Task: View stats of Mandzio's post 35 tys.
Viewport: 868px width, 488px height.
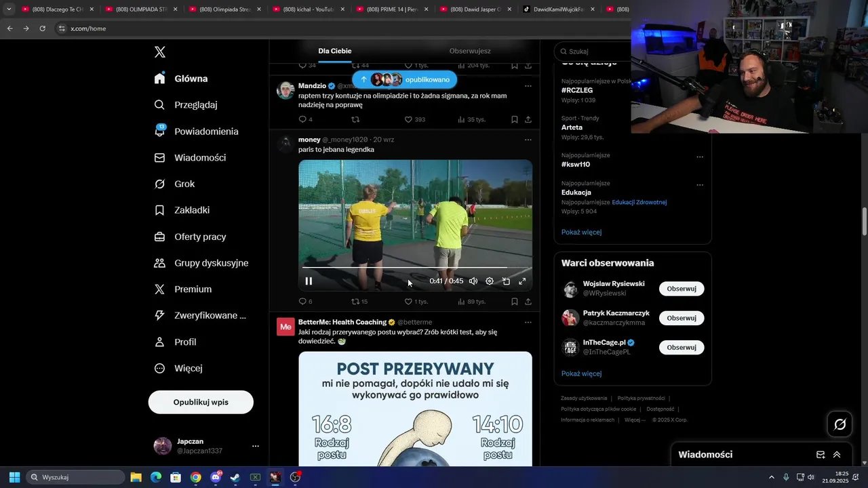Action: [x=472, y=119]
